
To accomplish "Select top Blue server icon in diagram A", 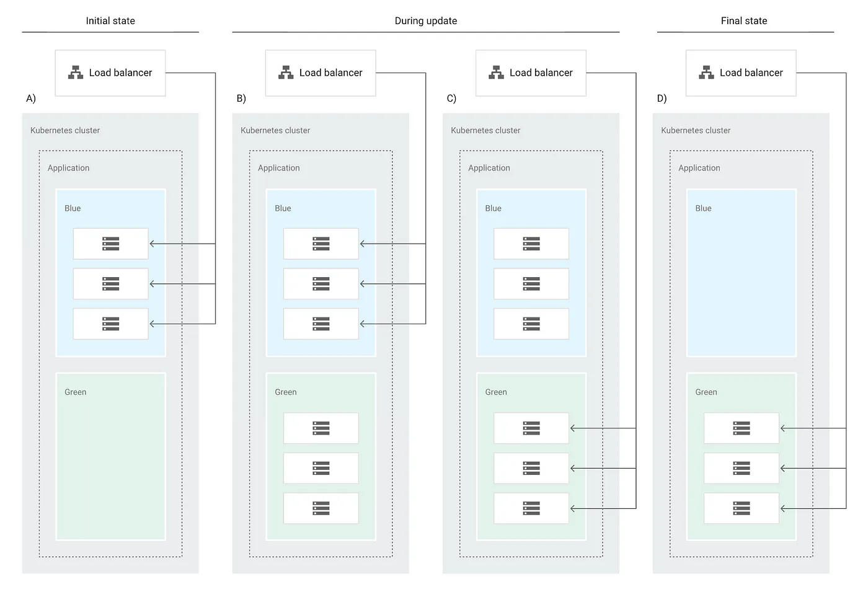I will [111, 244].
